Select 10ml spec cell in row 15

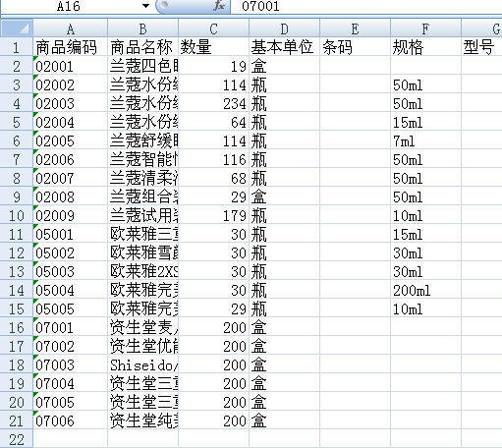425,308
